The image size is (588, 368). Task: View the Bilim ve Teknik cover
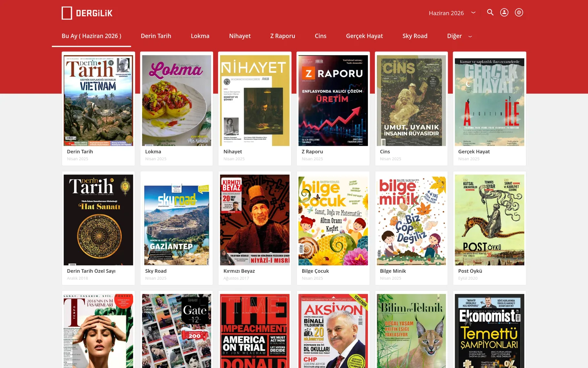coord(411,331)
